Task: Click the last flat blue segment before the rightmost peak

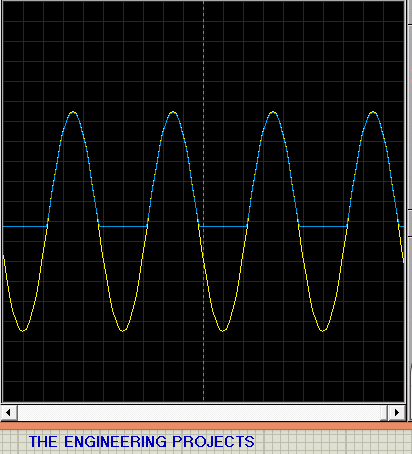Action: coord(323,226)
